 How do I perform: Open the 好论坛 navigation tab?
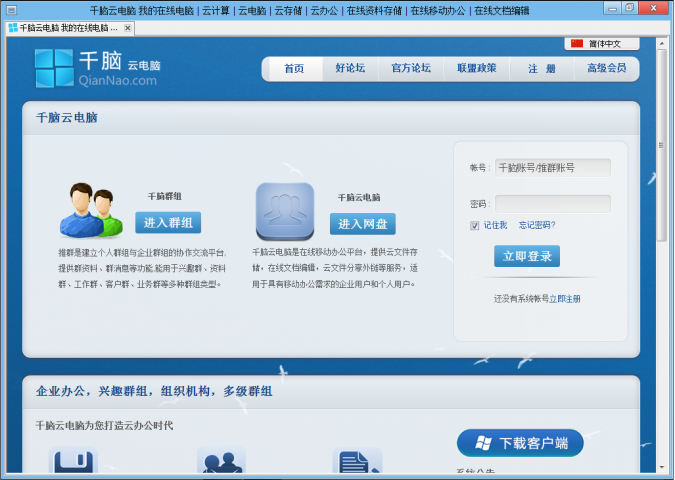(x=350, y=68)
